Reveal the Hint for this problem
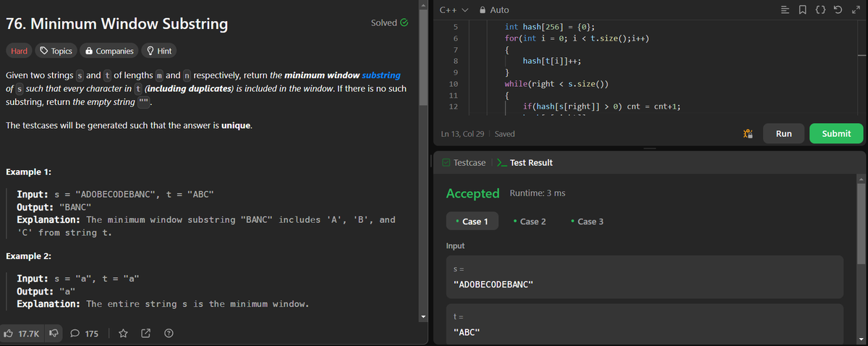 pyautogui.click(x=159, y=51)
